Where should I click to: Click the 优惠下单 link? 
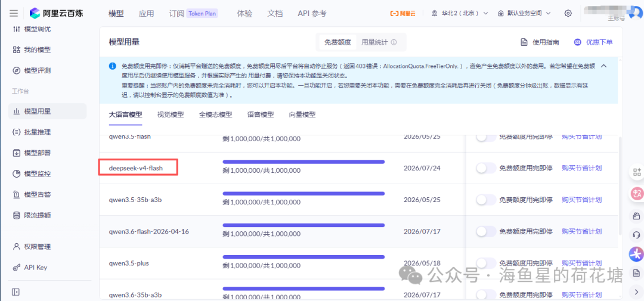(599, 42)
